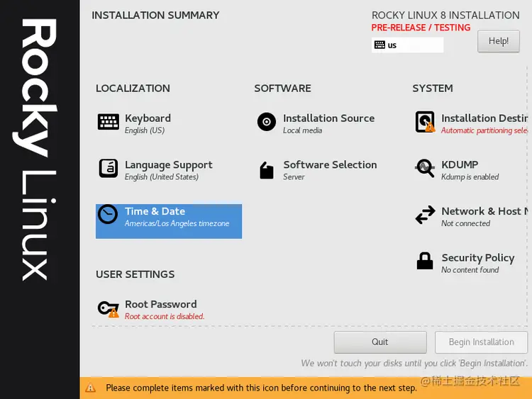
Task: Click the KDUMP magnifier icon
Action: pyautogui.click(x=425, y=168)
